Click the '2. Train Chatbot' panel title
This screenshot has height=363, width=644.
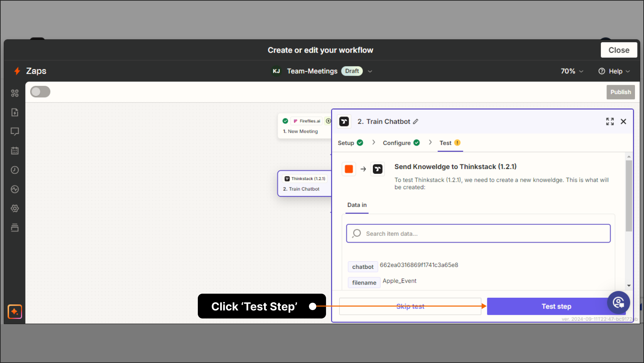384,122
